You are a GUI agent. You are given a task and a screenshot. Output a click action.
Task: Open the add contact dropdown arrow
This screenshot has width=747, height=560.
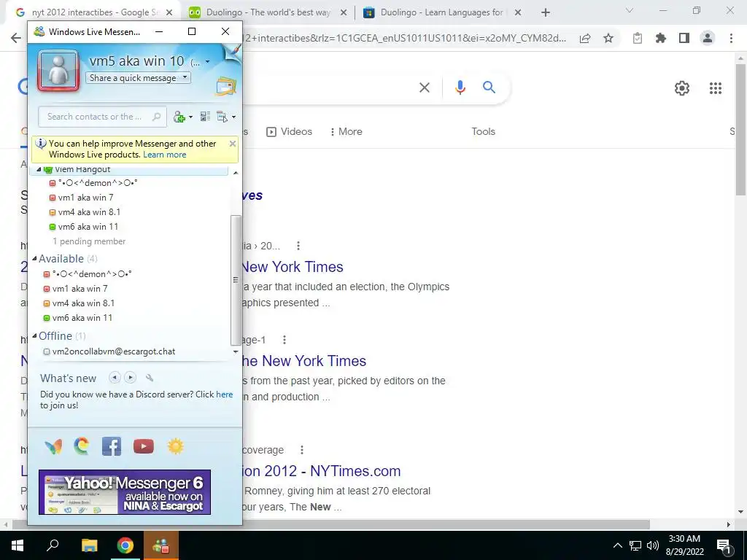coord(190,117)
